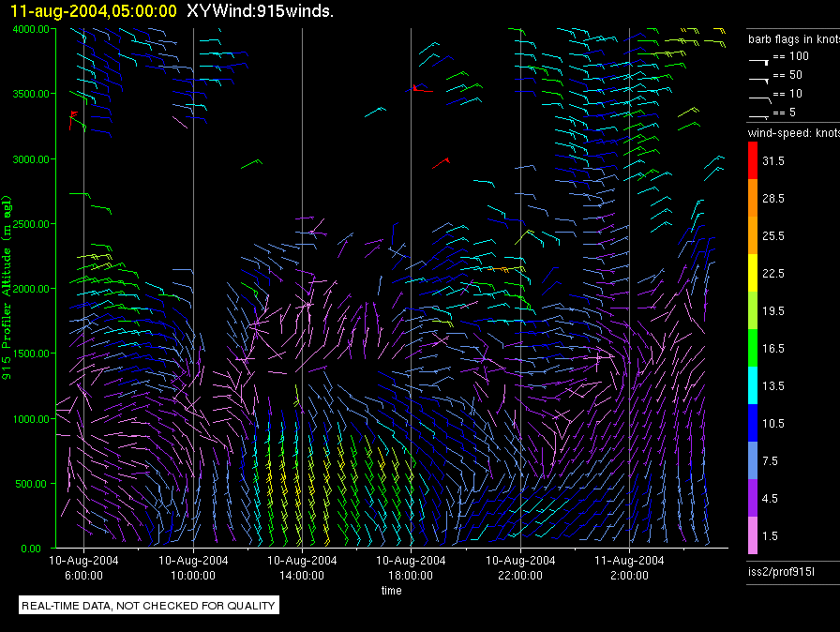The height and width of the screenshot is (632, 840).
Task: Click the 10-Aug-2004 10:00:00 time label
Action: tap(193, 567)
